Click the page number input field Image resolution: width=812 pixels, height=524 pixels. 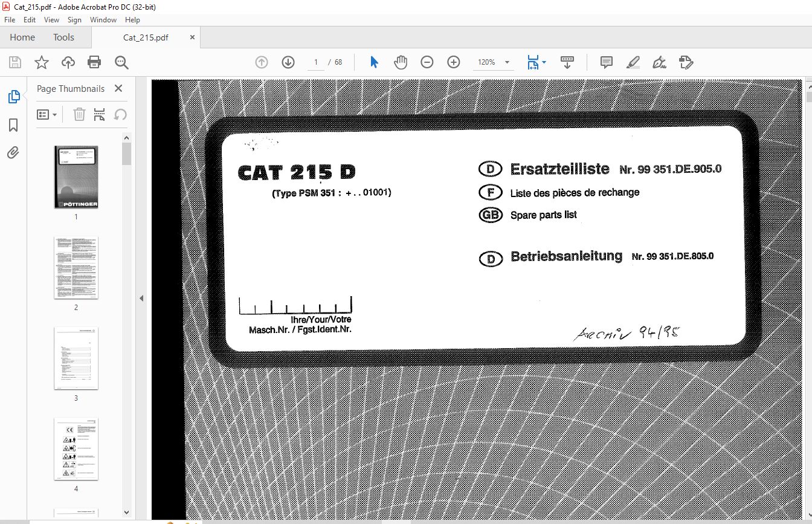[x=316, y=62]
